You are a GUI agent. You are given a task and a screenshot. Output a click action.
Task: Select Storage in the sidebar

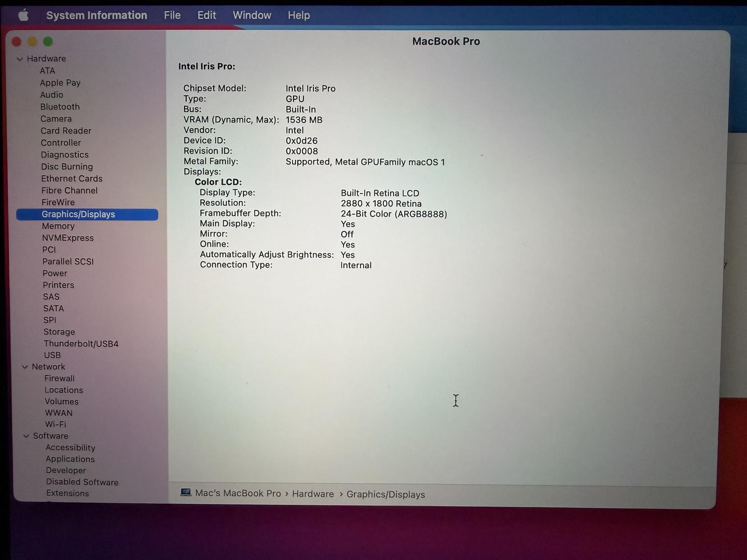coord(59,332)
